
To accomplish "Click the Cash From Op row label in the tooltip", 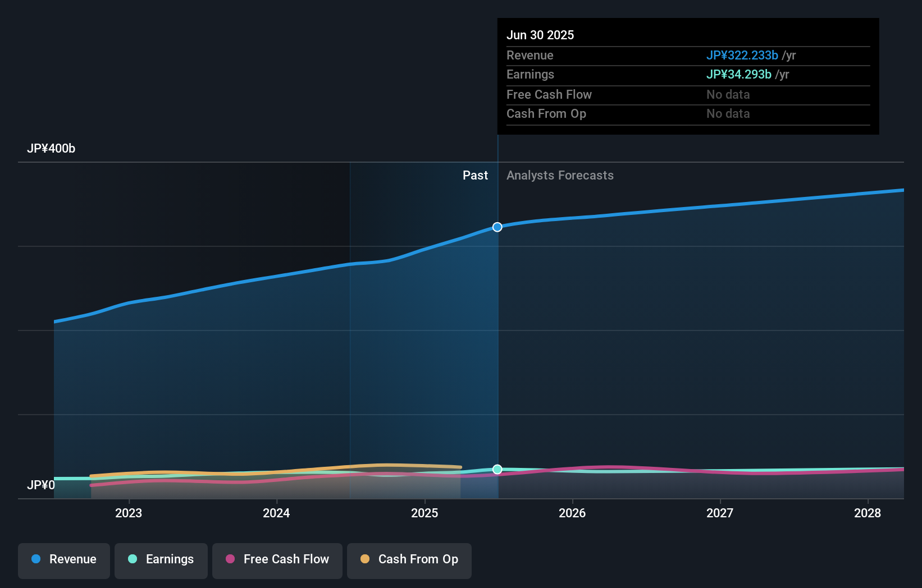I will click(x=546, y=114).
